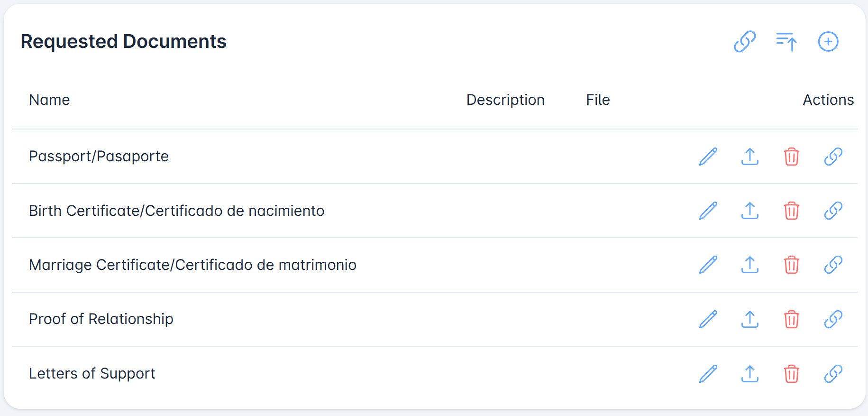
Task: Upload file for Birth Certificate row
Action: (750, 211)
